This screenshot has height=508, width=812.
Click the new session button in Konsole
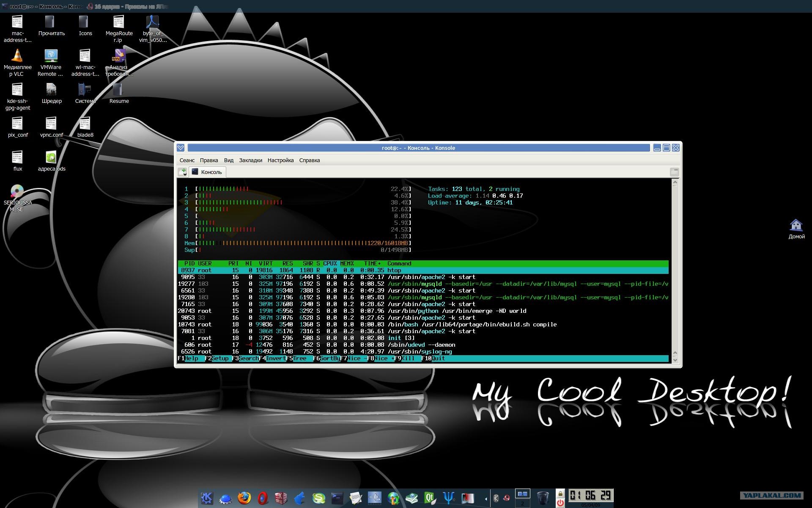coord(182,172)
